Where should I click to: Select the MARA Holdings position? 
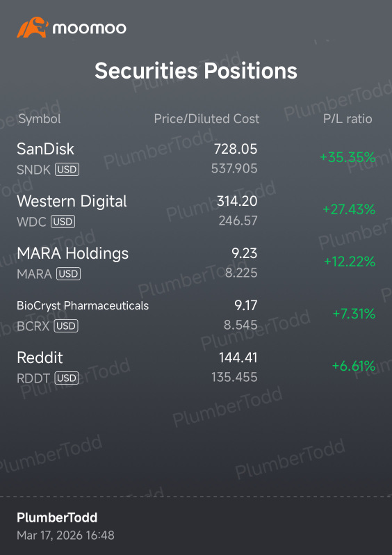tap(196, 262)
